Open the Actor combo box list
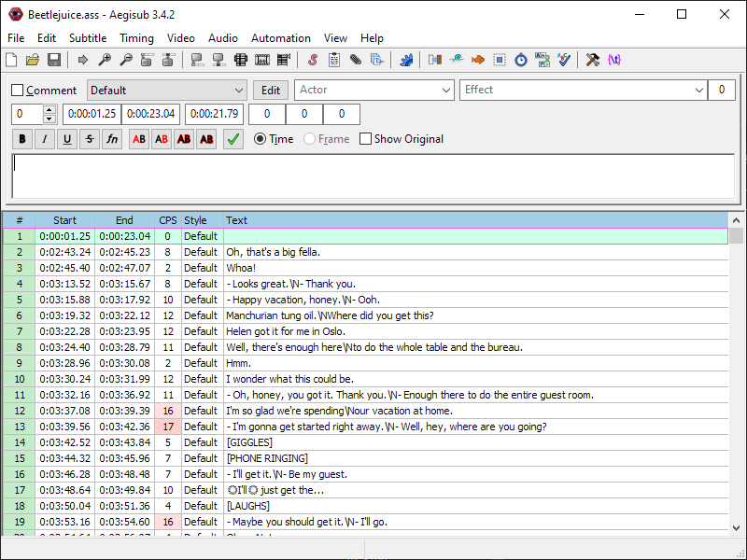747x560 pixels. [x=445, y=91]
